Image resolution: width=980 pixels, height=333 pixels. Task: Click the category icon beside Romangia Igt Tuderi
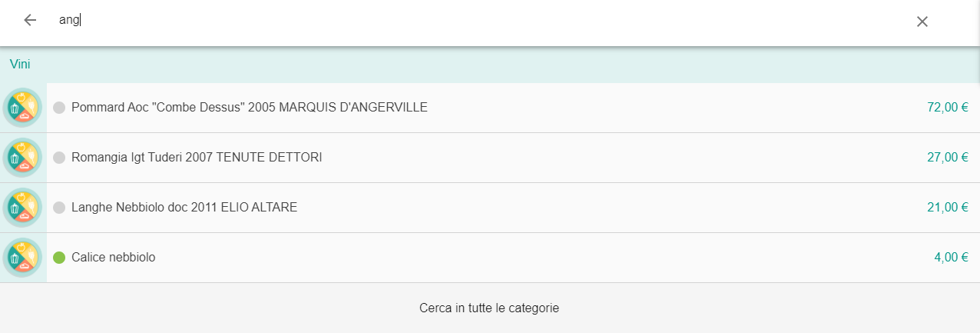click(23, 158)
